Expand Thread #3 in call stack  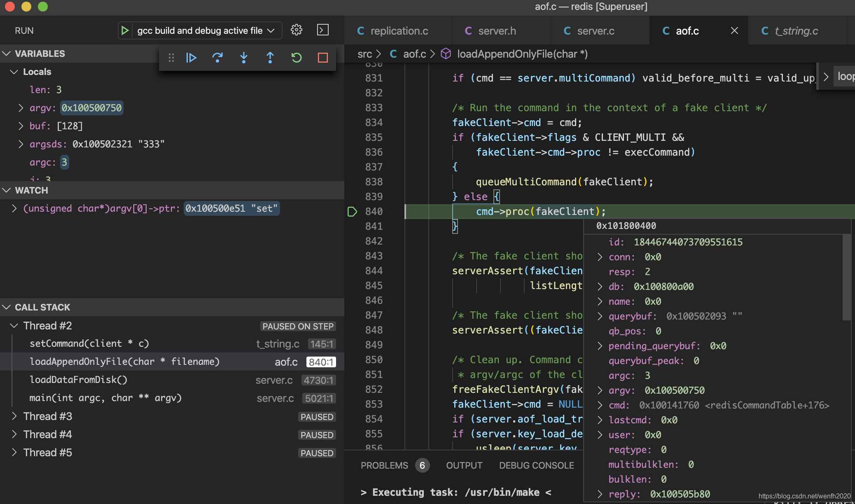click(14, 416)
